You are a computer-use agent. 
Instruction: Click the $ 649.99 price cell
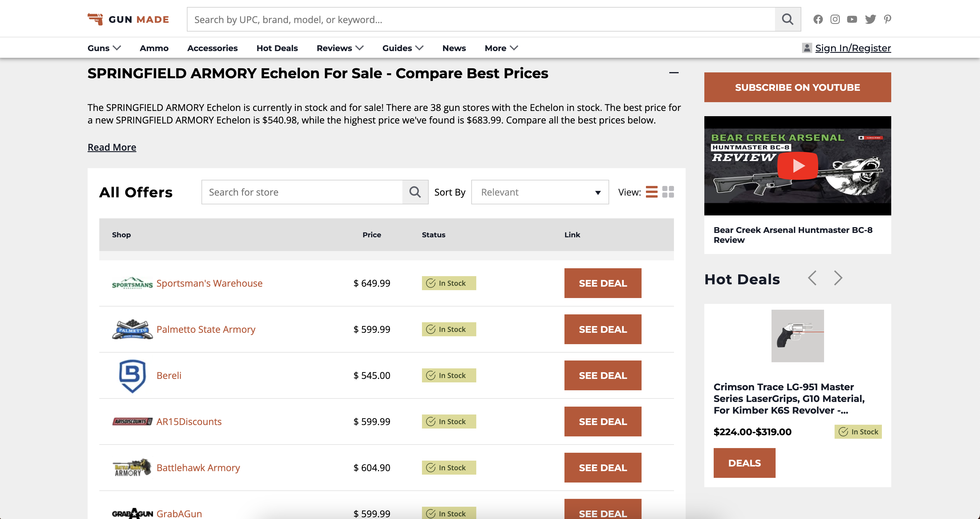pos(372,283)
